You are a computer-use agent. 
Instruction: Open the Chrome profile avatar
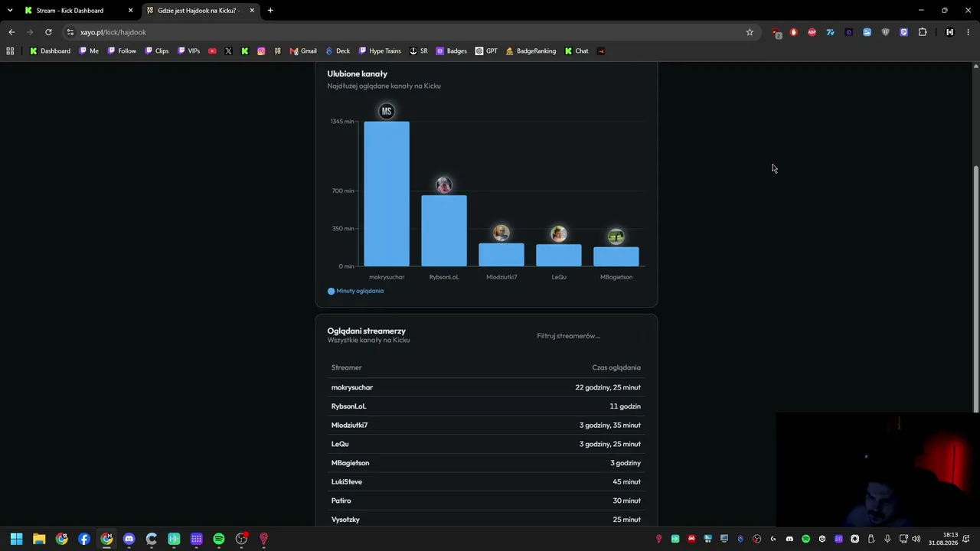[x=950, y=32]
